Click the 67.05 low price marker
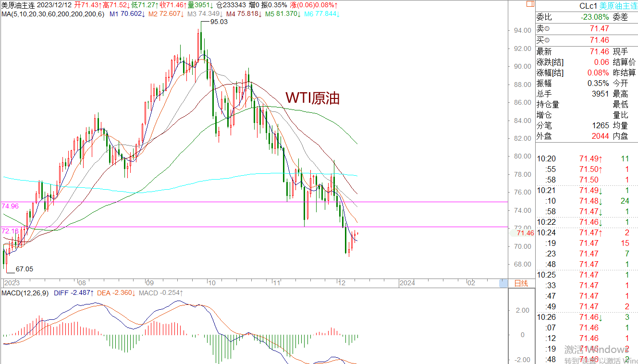The image size is (638, 364). [x=24, y=269]
